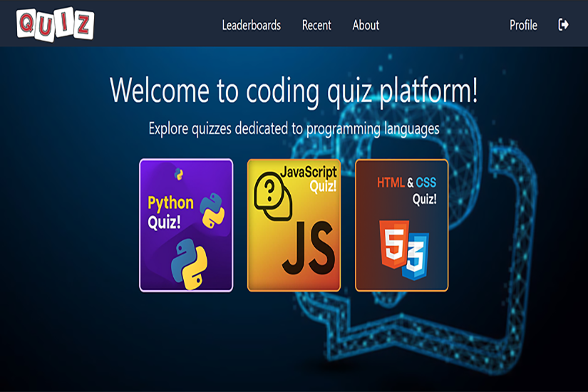Viewport: 588px width, 392px height.
Task: Click the small Python logo atop purple card
Action: tap(179, 173)
